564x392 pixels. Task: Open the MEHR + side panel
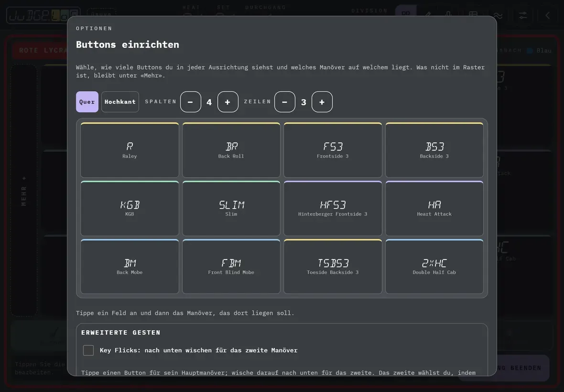[x=24, y=191]
